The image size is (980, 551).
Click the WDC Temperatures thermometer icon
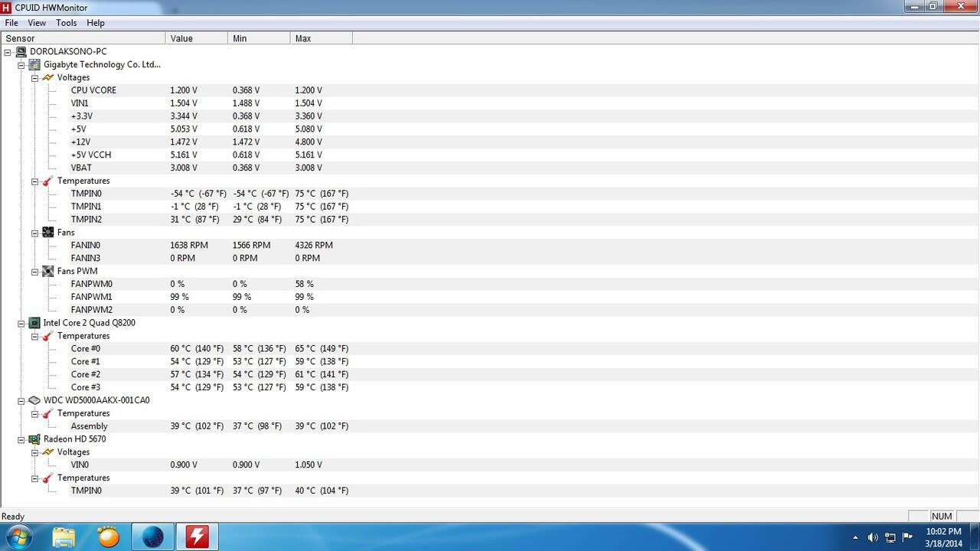48,413
